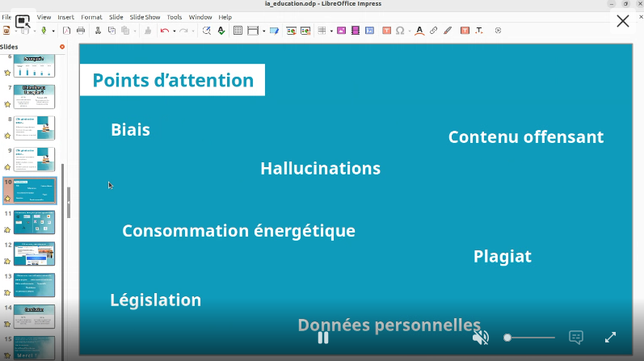Open the Insert menu
This screenshot has width=644, height=361.
pyautogui.click(x=65, y=17)
